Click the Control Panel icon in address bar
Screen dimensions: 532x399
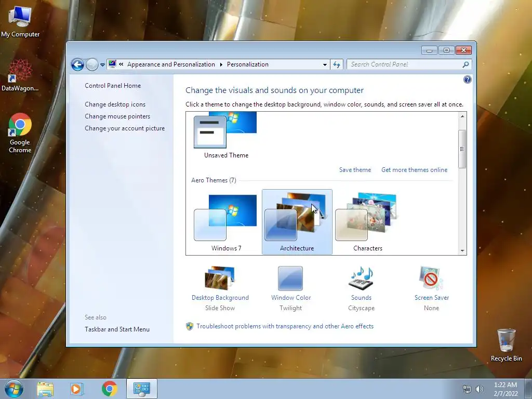click(112, 64)
